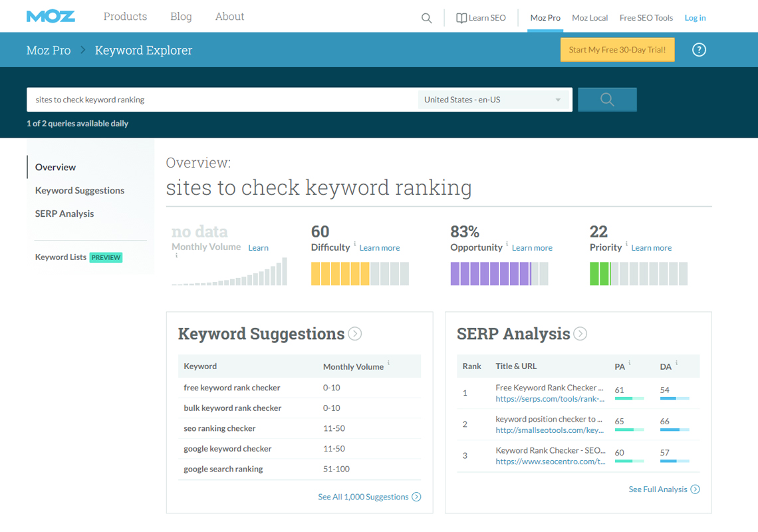Click See Full Analysis link
758x532 pixels.
pos(658,489)
